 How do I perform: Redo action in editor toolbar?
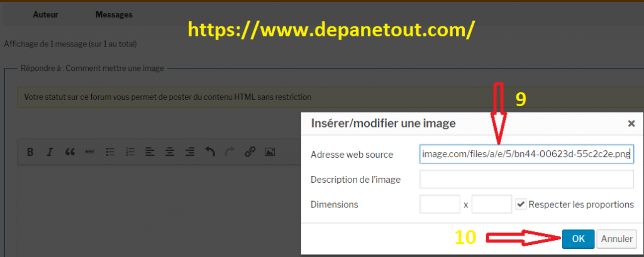click(x=230, y=152)
